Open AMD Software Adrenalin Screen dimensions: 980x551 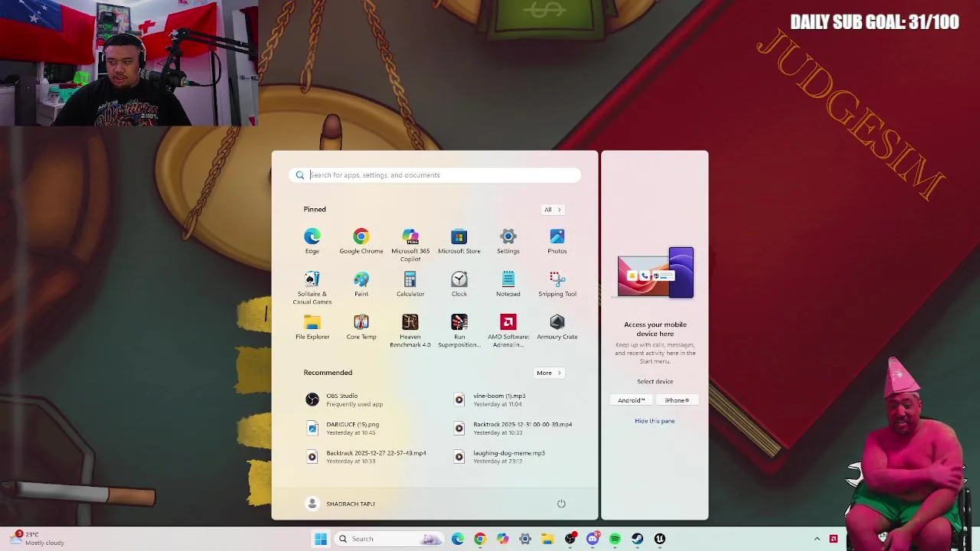pos(508,331)
